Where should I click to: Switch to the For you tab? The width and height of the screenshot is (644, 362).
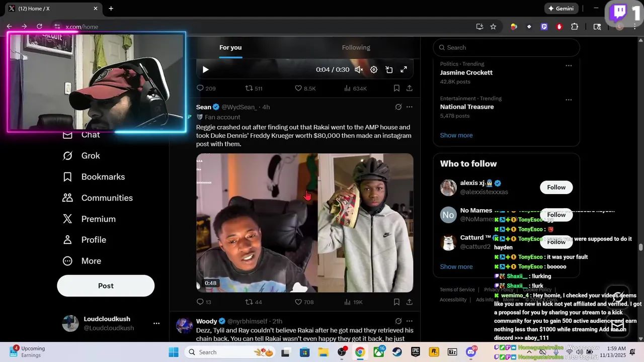click(230, 47)
